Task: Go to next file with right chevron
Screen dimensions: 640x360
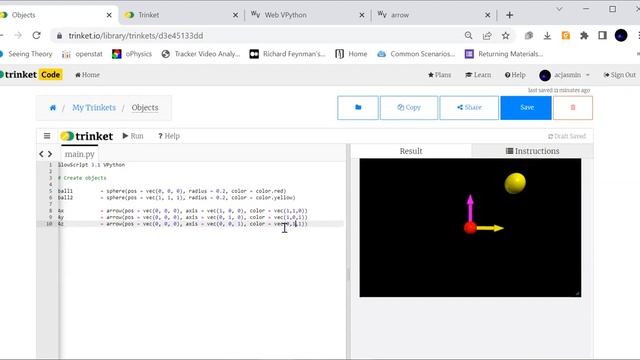Action: (x=50, y=154)
